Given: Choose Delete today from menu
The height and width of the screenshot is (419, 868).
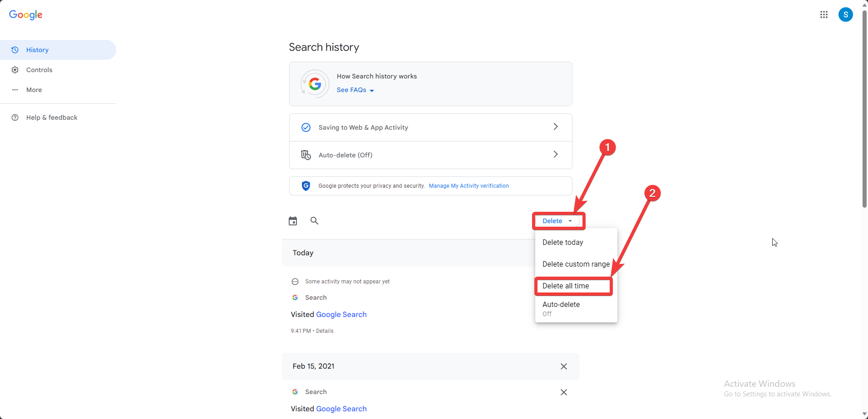Looking at the screenshot, I should [576, 243].
